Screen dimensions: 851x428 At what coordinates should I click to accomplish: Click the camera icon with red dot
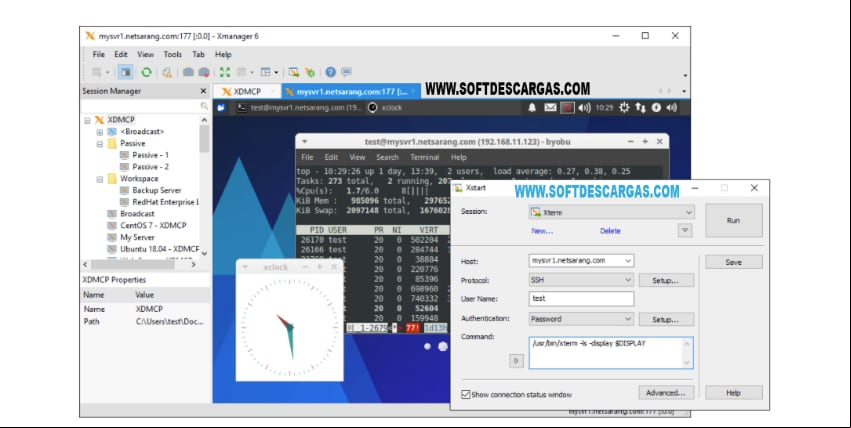pyautogui.click(x=204, y=72)
